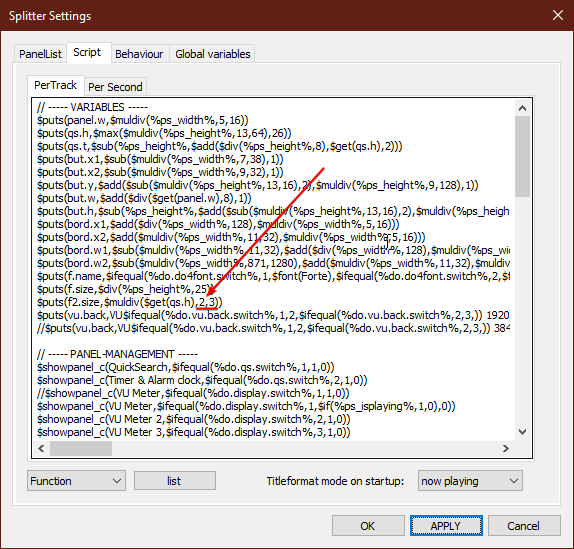This screenshot has height=549, width=574.
Task: Switch to the Per Second sub-tab
Action: pos(115,87)
